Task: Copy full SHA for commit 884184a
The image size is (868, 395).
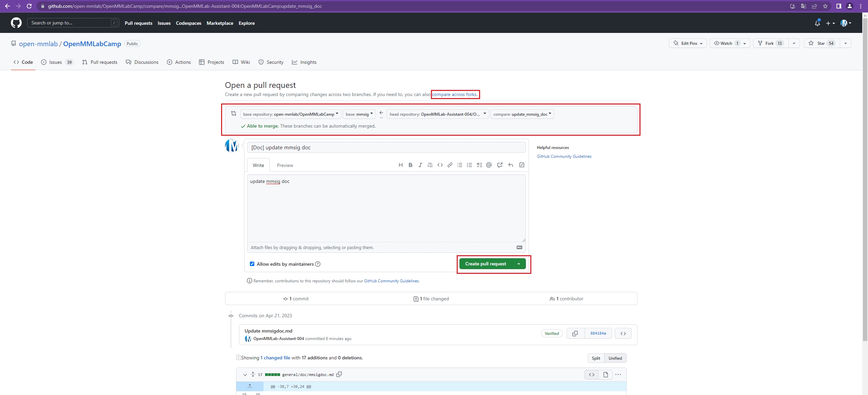Action: pyautogui.click(x=575, y=333)
